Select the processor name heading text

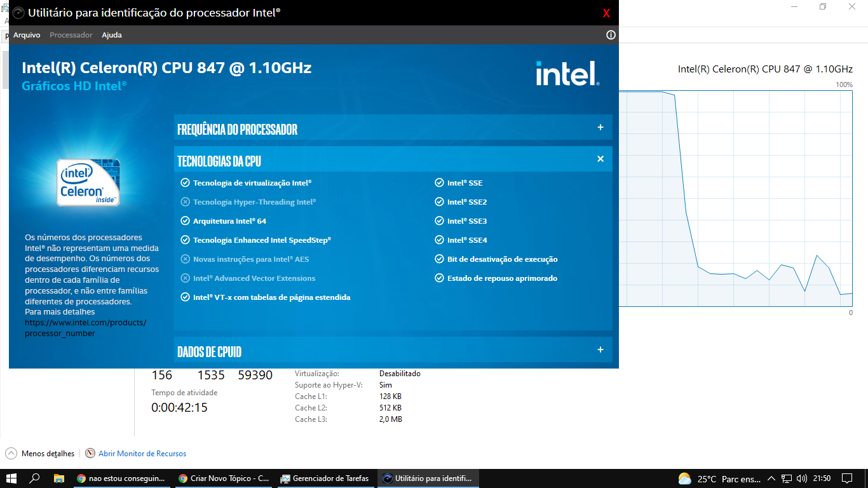pyautogui.click(x=166, y=68)
